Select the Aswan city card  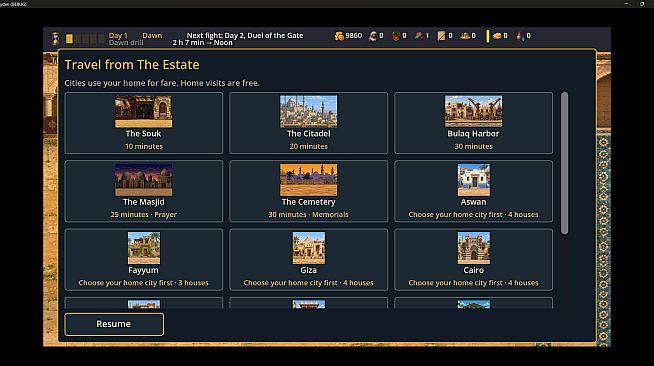click(473, 191)
